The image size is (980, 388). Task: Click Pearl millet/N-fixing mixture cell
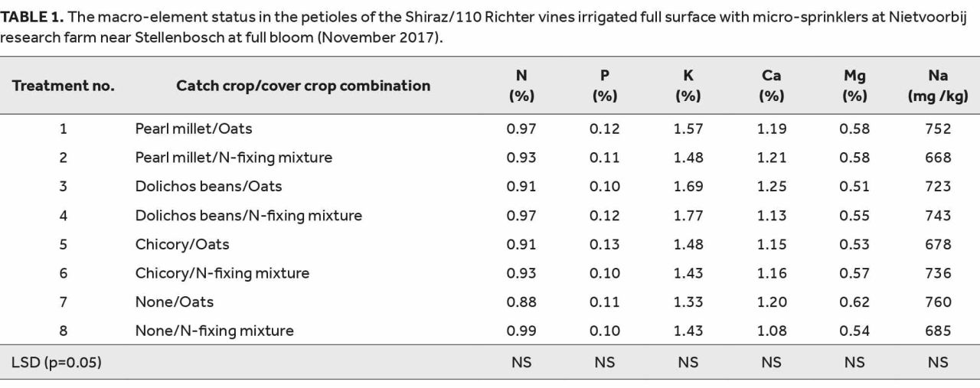(234, 158)
